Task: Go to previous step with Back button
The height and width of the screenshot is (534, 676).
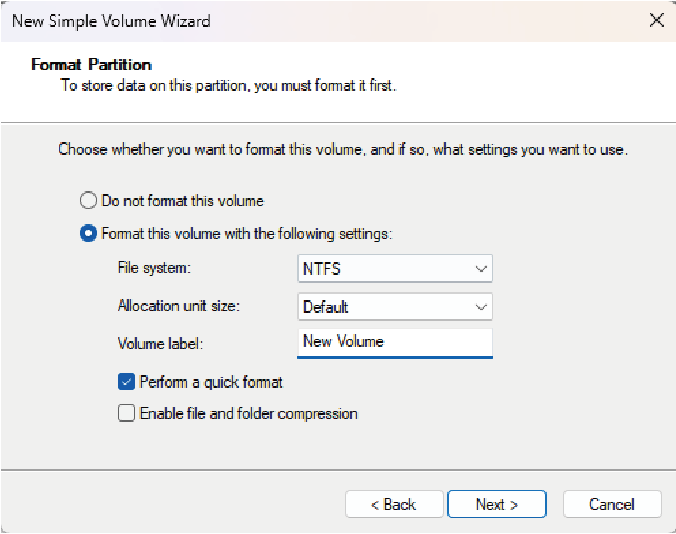Action: pos(393,504)
